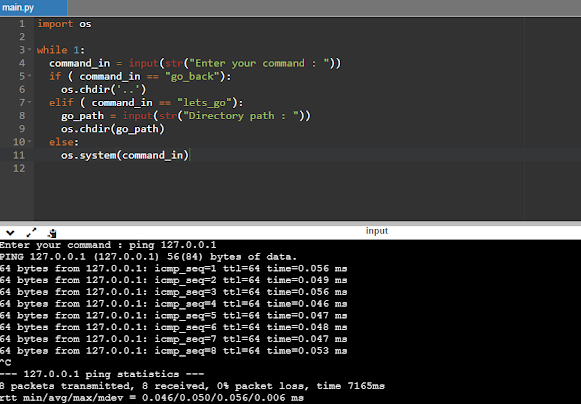Image resolution: width=581 pixels, height=404 pixels.
Task: Click the 'PING 127.0.0.1 (127.0.0.1) 56(84)' line
Action: tap(148, 257)
